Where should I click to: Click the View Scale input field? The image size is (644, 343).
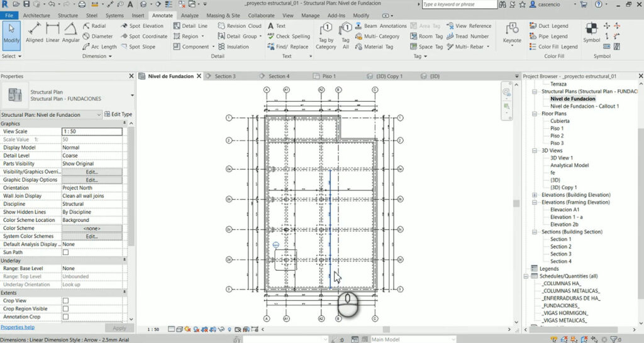pyautogui.click(x=92, y=131)
